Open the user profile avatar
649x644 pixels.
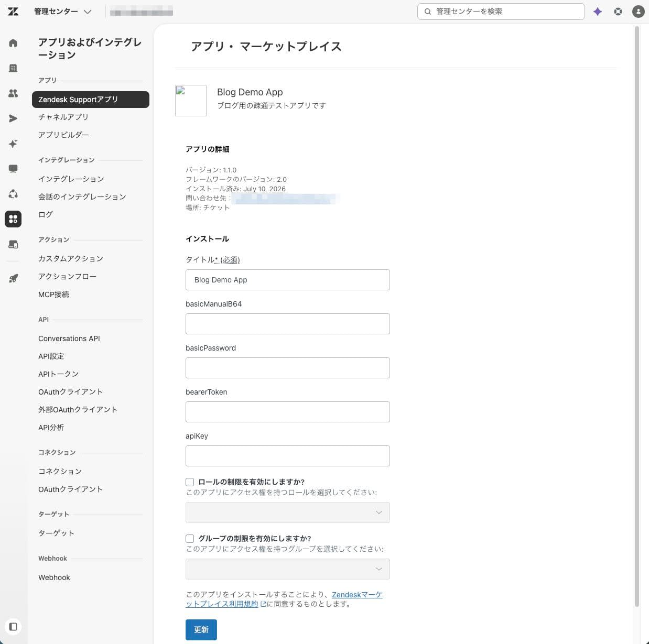(x=638, y=12)
